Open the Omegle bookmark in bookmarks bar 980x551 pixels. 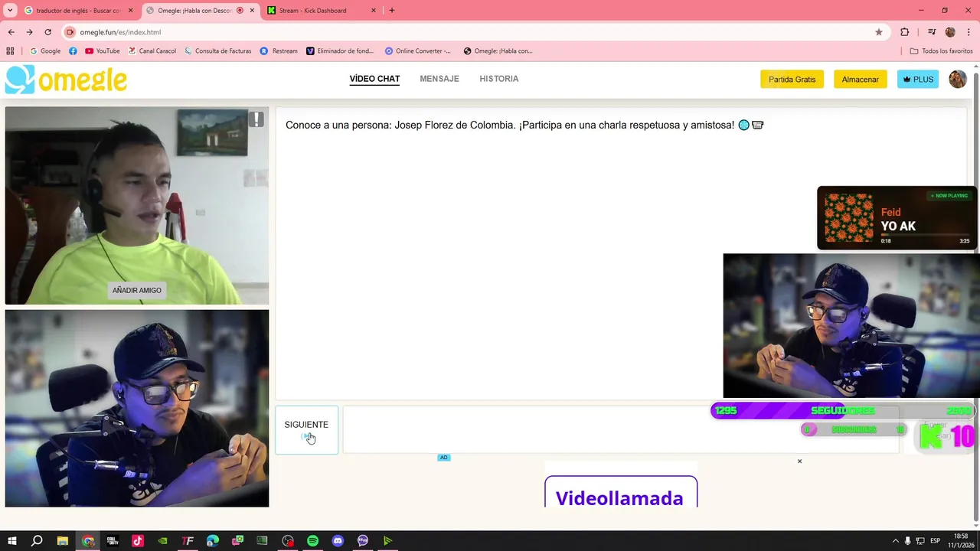498,51
